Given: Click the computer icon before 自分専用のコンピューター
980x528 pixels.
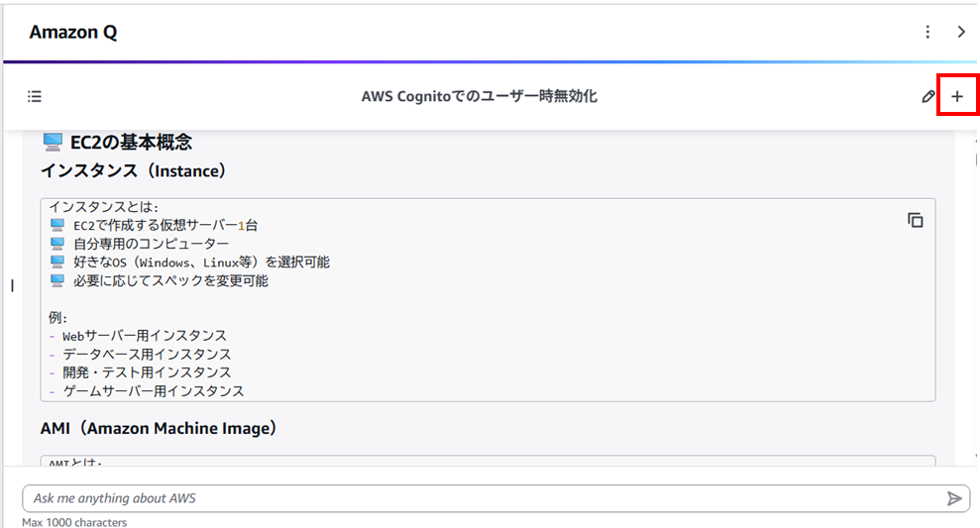Looking at the screenshot, I should coord(56,244).
